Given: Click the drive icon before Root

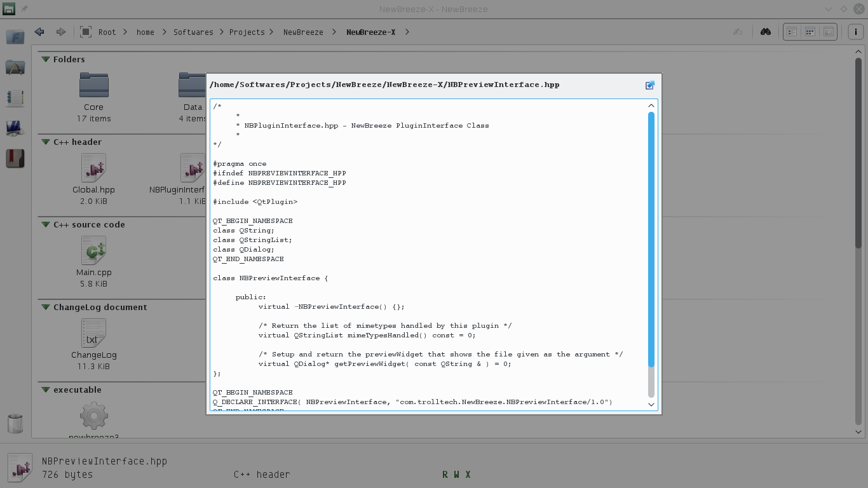Looking at the screenshot, I should tap(86, 32).
